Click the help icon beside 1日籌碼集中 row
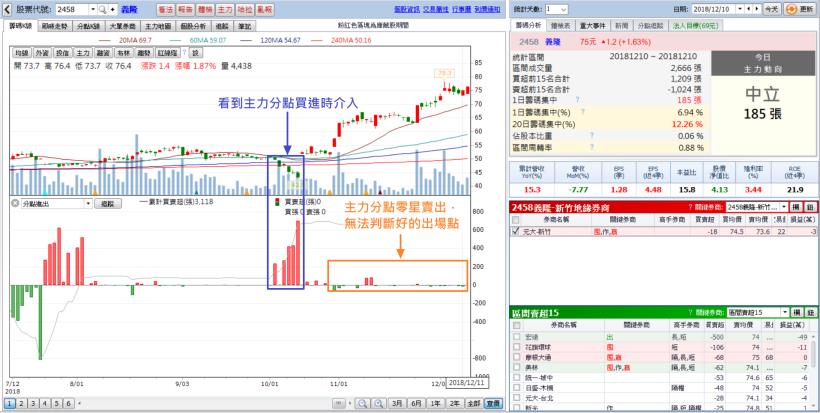This screenshot has height=413, width=820. tap(577, 99)
